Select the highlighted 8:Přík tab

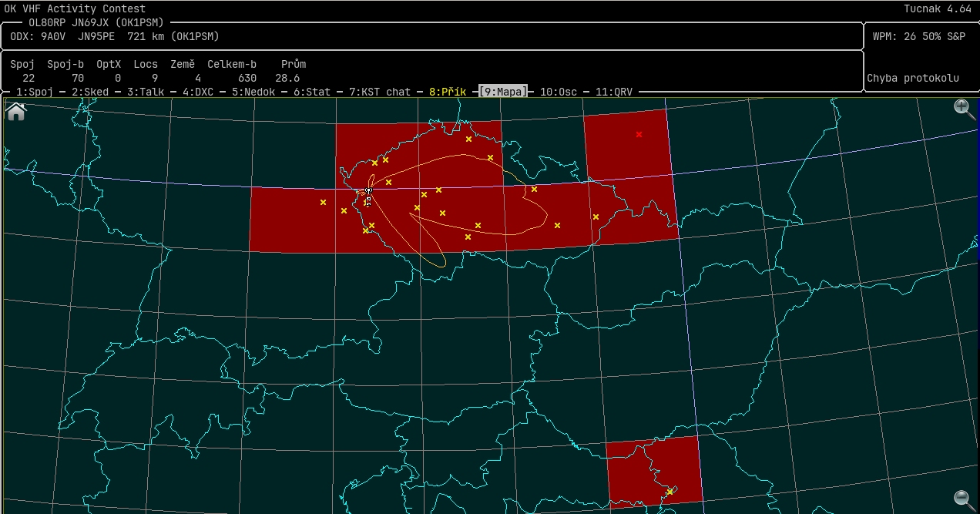(448, 92)
